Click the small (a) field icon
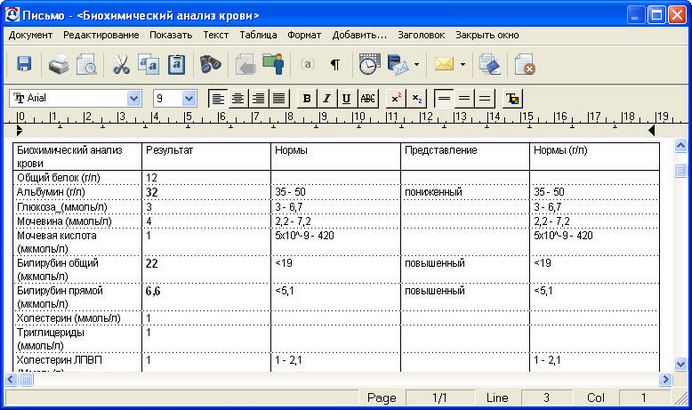Viewport: 692px width, 410px height. [307, 65]
